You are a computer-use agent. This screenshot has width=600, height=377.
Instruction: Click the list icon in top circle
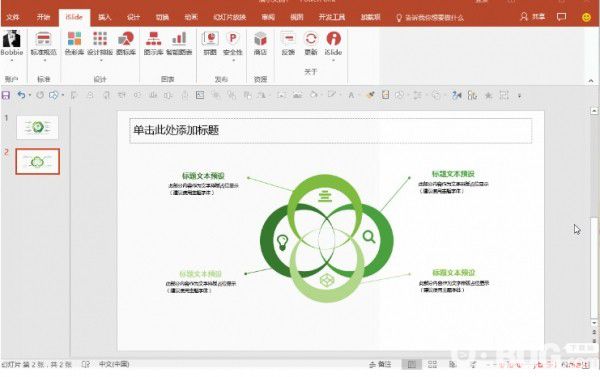[325, 196]
